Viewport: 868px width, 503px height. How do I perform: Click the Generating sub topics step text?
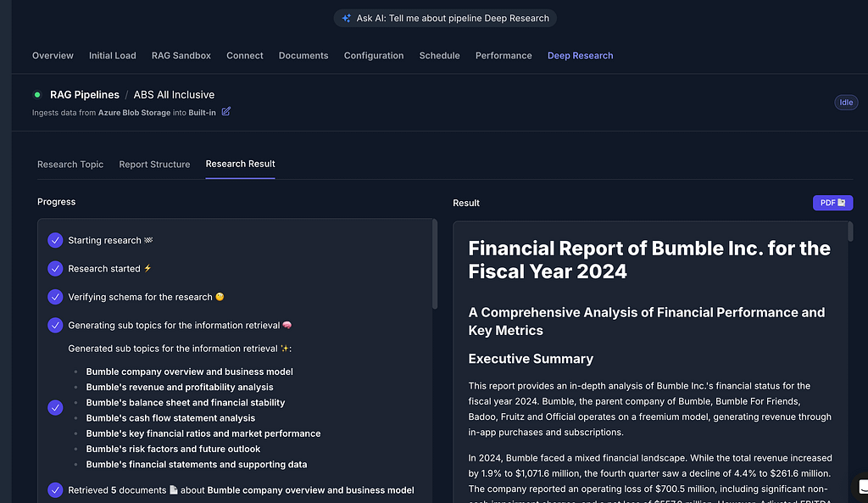(180, 325)
